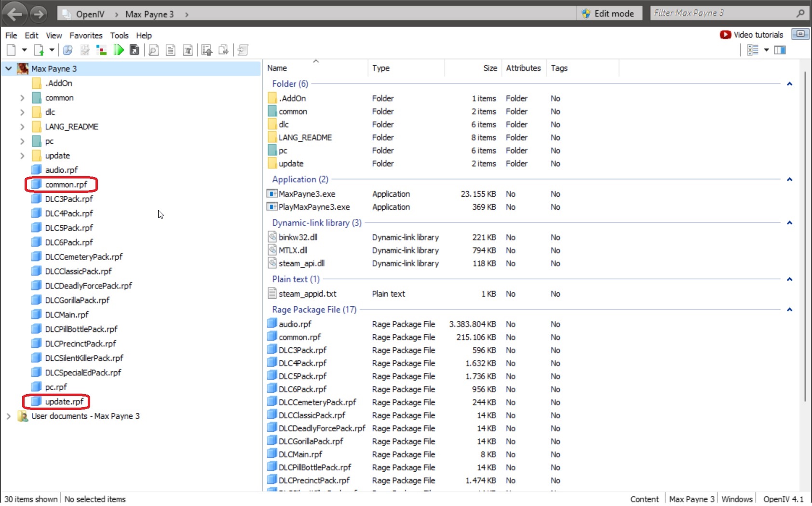The image size is (812, 506).
Task: Click the red YouTube play icon
Action: pyautogui.click(x=725, y=35)
